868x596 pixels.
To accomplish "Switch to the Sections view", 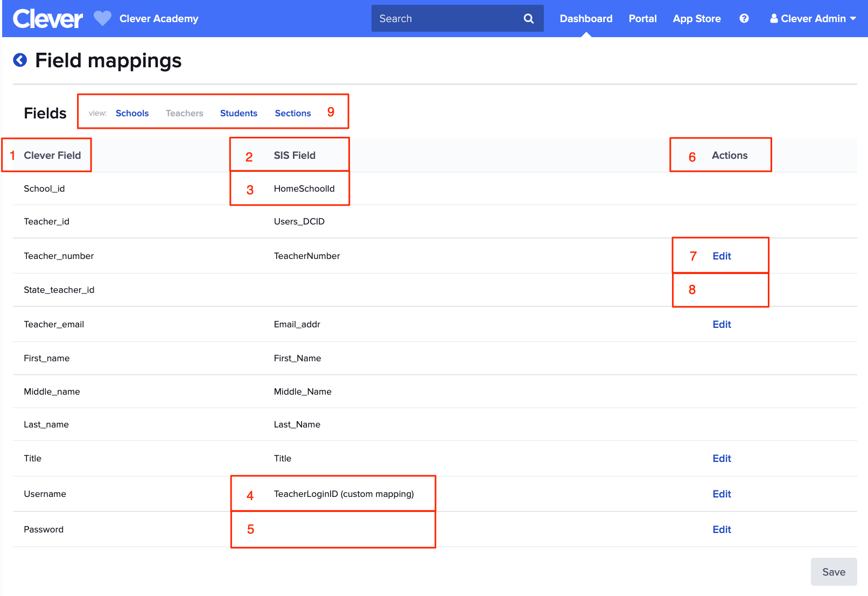I will coord(292,113).
